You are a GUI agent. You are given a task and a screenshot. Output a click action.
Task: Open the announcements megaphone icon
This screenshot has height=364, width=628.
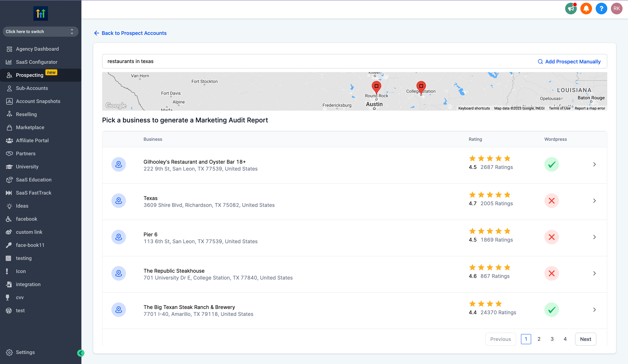pyautogui.click(x=571, y=9)
